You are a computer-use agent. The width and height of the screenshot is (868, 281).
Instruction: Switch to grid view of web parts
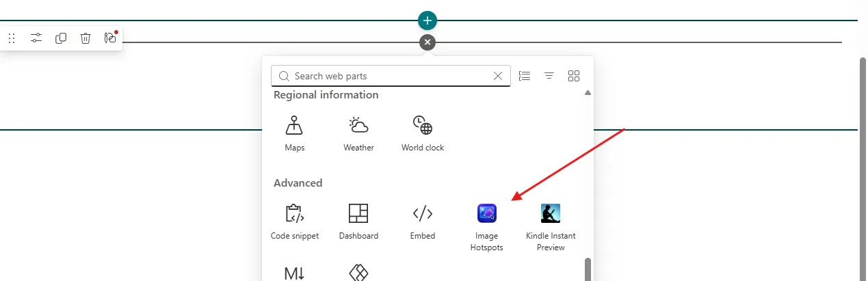pyautogui.click(x=574, y=76)
